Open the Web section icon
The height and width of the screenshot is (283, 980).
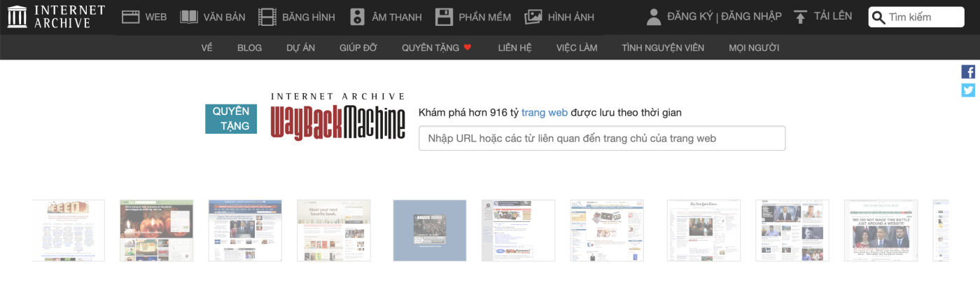tap(131, 17)
